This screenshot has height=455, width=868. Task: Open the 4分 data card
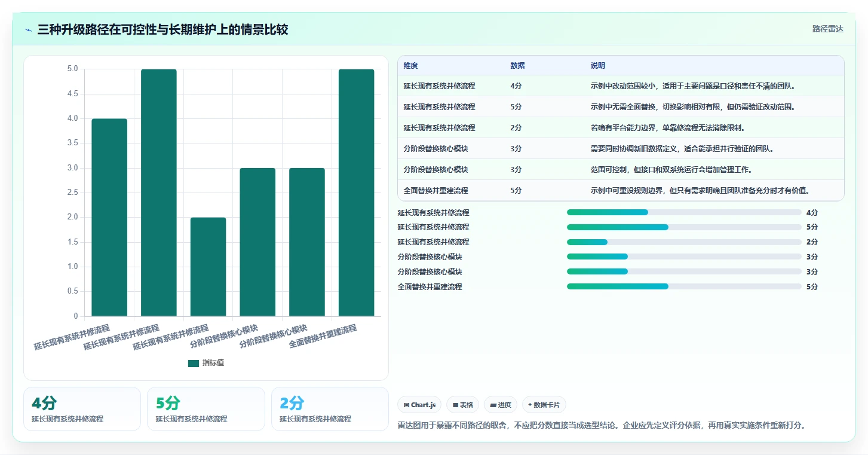point(82,409)
